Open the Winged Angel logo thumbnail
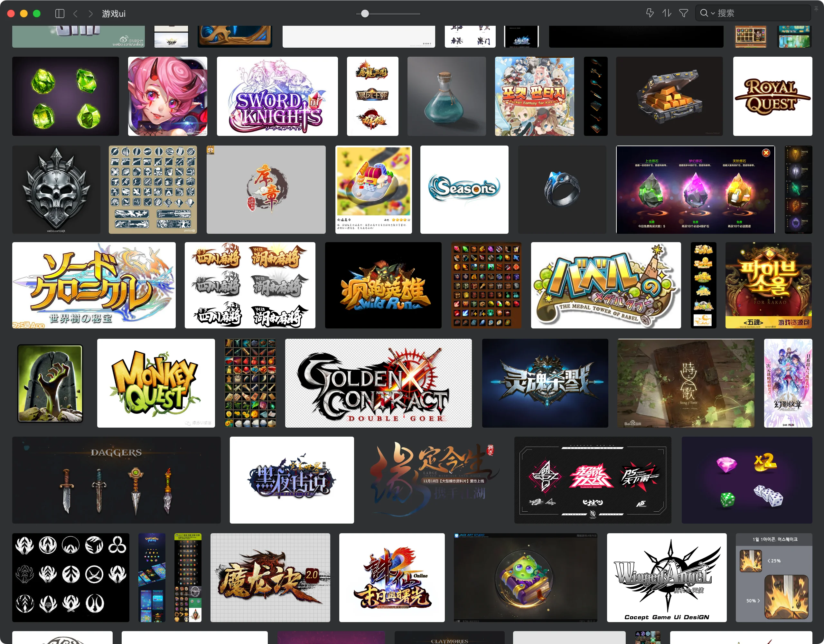Image resolution: width=824 pixels, height=644 pixels. 667,578
